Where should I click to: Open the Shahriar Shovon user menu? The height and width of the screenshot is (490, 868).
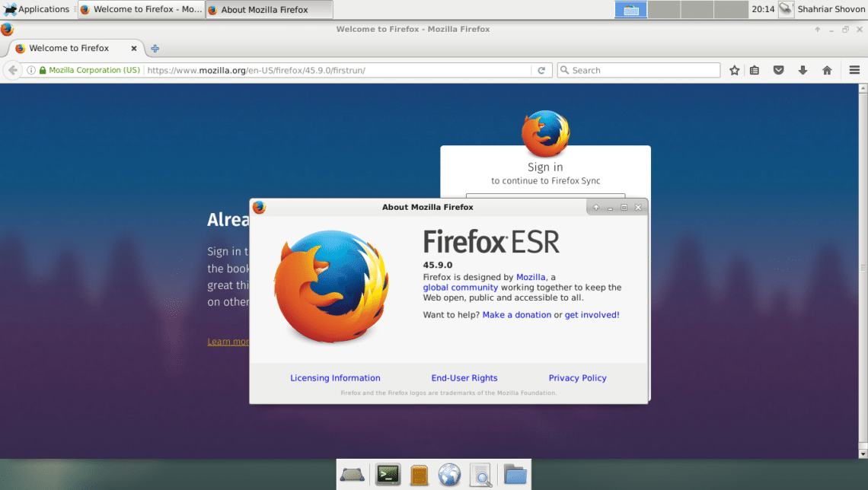tap(831, 9)
